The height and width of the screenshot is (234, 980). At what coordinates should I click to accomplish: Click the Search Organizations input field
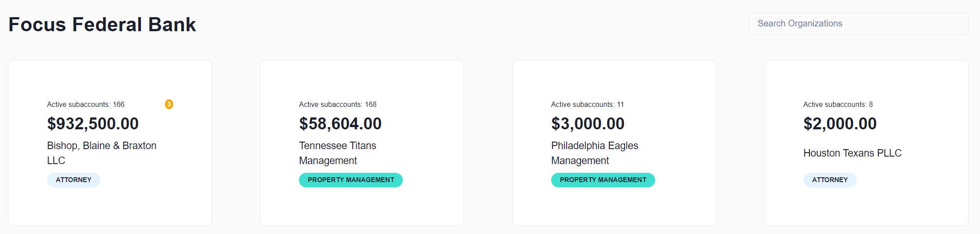point(858,24)
